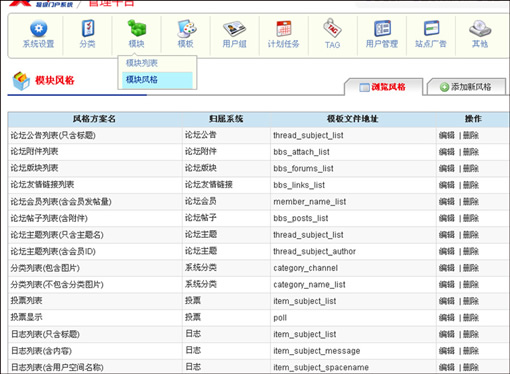Viewport: 510px width, 374px height.
Task: Click the 模块 green cubes icon
Action: pyautogui.click(x=137, y=28)
